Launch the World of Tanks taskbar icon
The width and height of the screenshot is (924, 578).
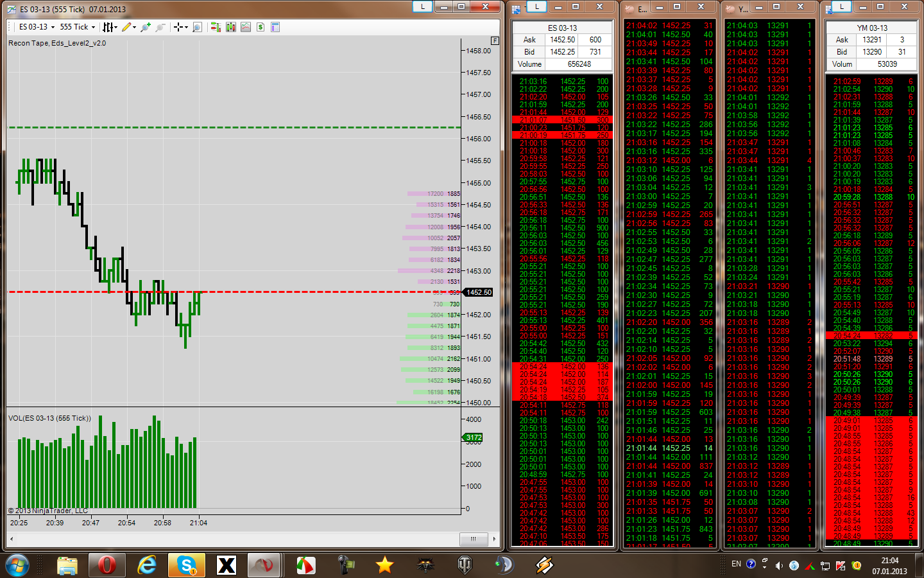(x=465, y=565)
